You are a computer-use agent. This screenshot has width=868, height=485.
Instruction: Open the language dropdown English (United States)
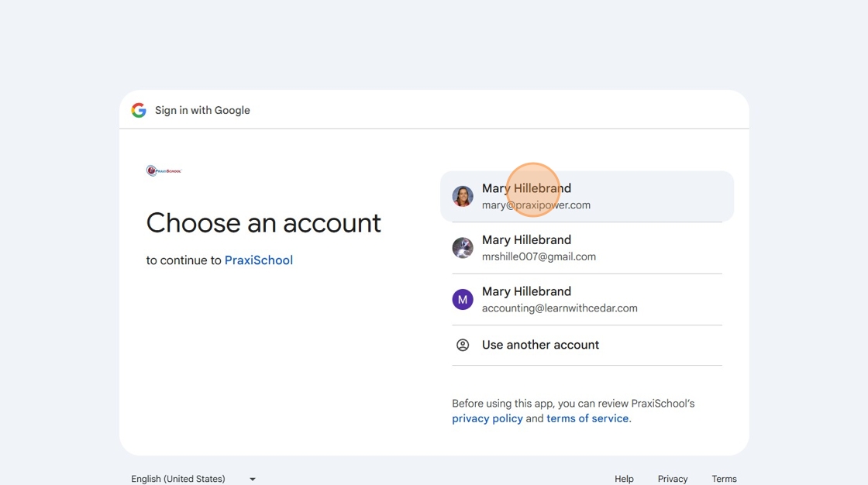coord(193,479)
